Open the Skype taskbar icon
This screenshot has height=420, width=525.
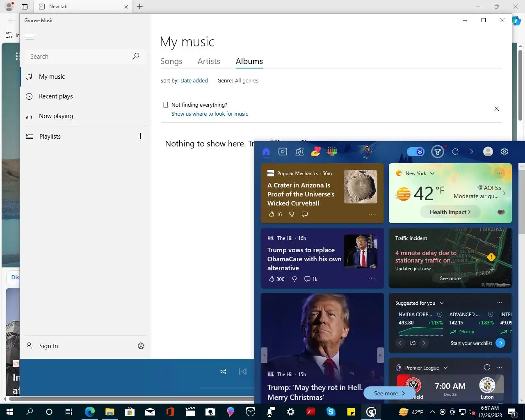click(331, 412)
